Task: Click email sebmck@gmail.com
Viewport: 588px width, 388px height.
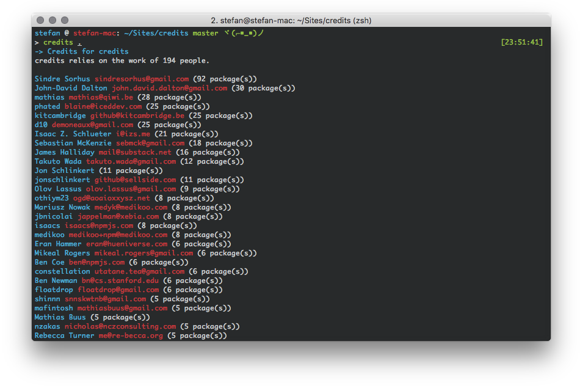Action: pos(150,143)
